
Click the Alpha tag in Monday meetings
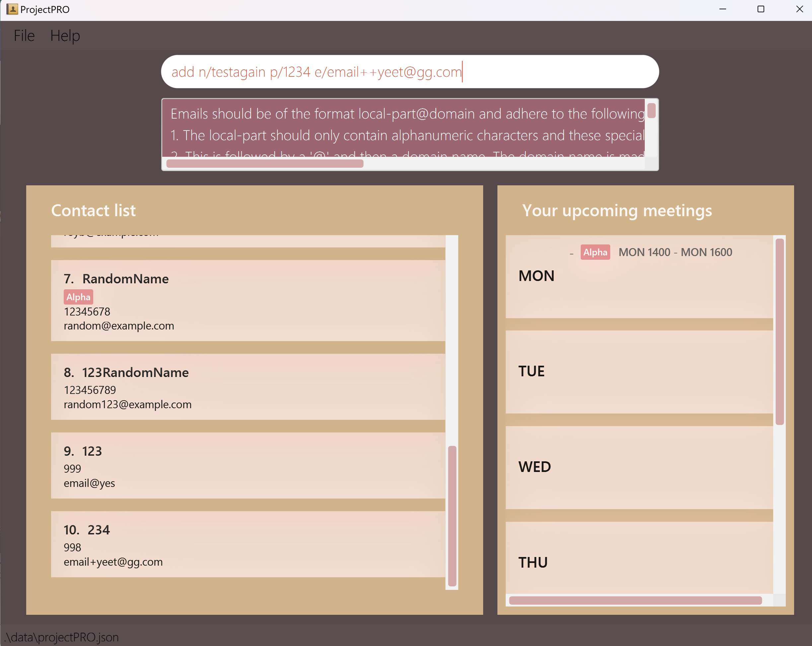595,252
